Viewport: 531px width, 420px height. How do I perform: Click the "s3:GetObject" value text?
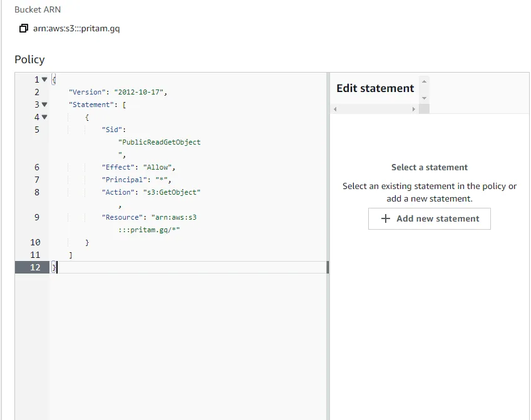tap(172, 192)
